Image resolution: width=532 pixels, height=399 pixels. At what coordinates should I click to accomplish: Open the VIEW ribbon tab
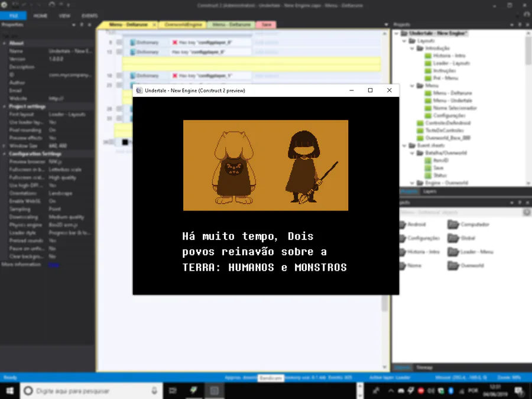point(64,15)
